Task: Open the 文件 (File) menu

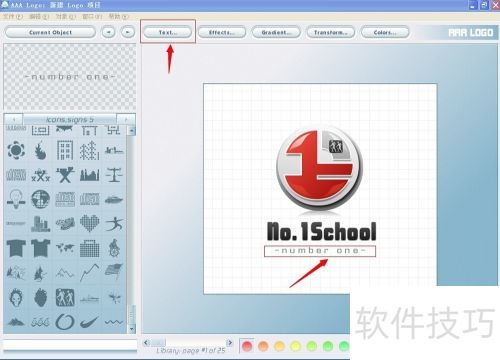Action: pyautogui.click(x=12, y=16)
